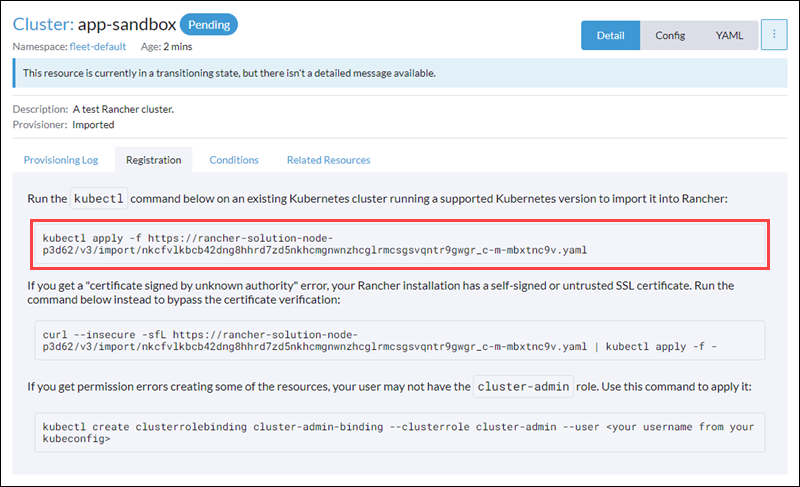Copy the kubectl create clusterrolebinding command

coord(400,432)
